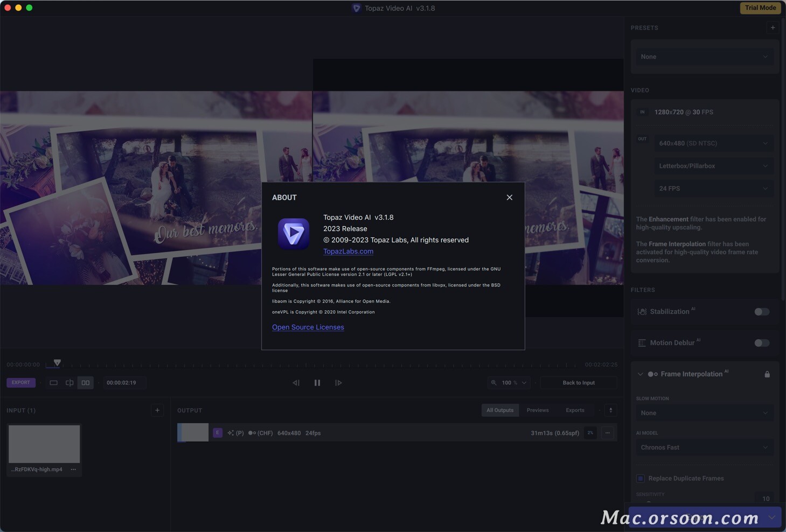Image resolution: width=786 pixels, height=532 pixels.
Task: Toggle the Stabilization filter switch
Action: pyautogui.click(x=761, y=312)
